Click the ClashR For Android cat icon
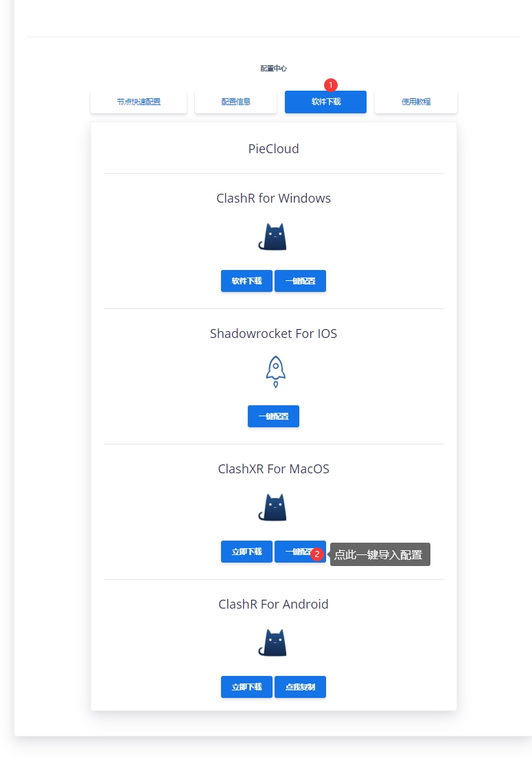This screenshot has height=757, width=532. click(273, 643)
